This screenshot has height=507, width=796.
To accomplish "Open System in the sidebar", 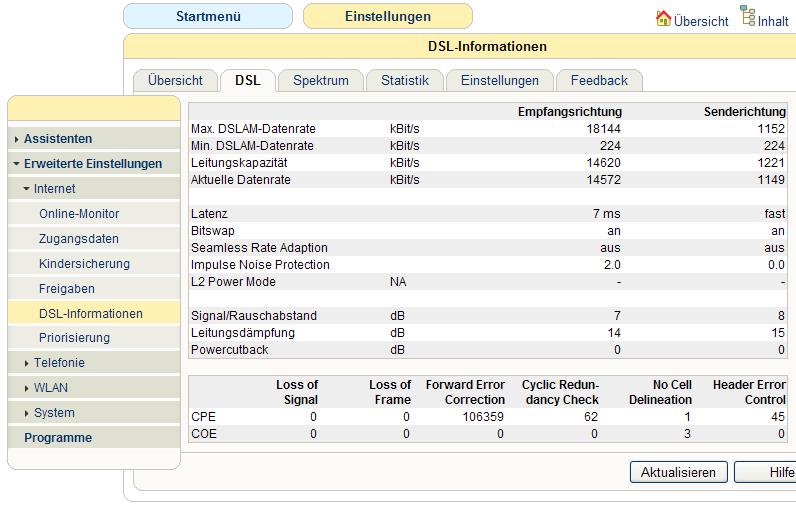I will (54, 413).
